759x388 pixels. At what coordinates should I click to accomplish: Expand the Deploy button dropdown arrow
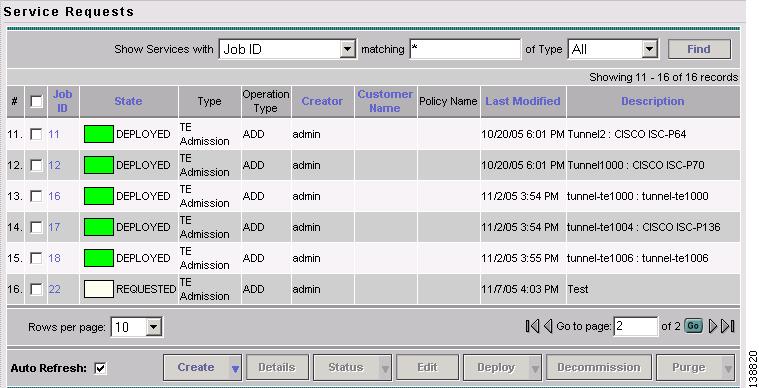click(x=535, y=368)
